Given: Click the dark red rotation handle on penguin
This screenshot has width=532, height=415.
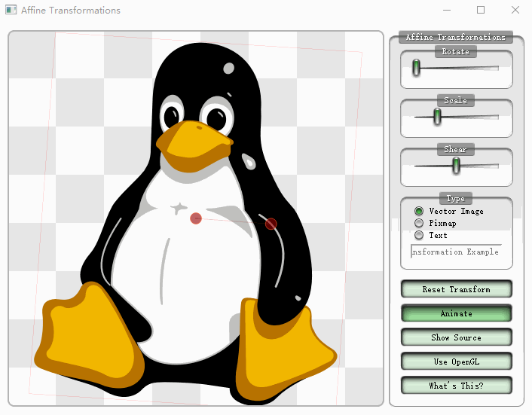Looking at the screenshot, I should pos(271,224).
